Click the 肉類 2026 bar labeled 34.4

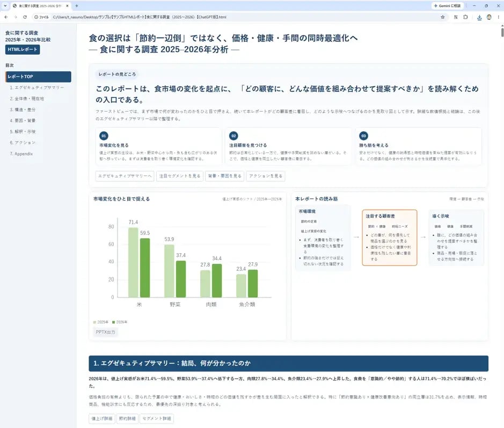217,281
